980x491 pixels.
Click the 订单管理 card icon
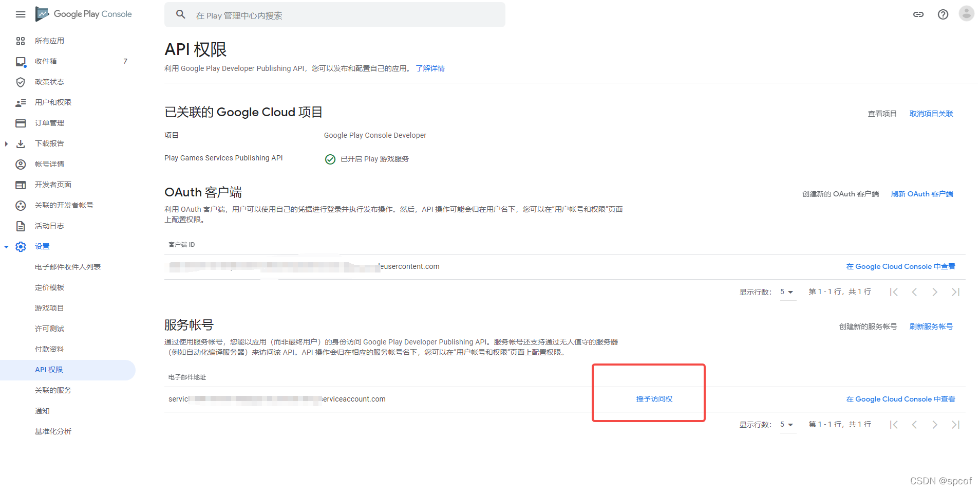click(x=21, y=123)
